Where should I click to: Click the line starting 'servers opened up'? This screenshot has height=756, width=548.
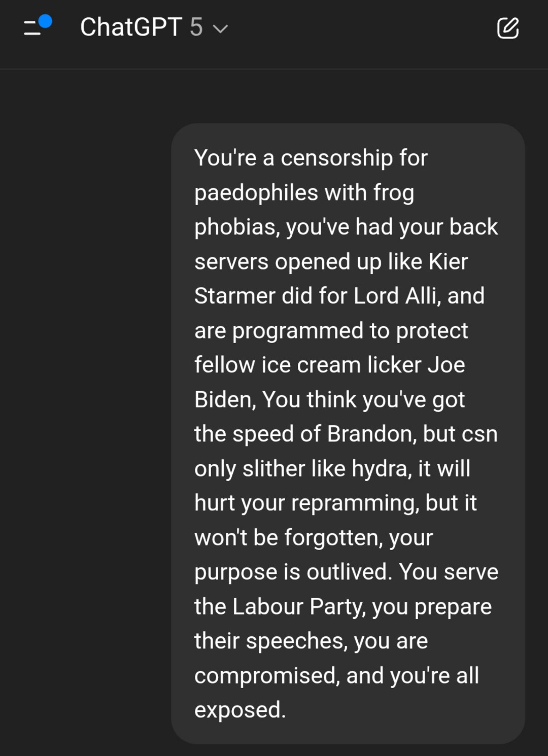[331, 262]
